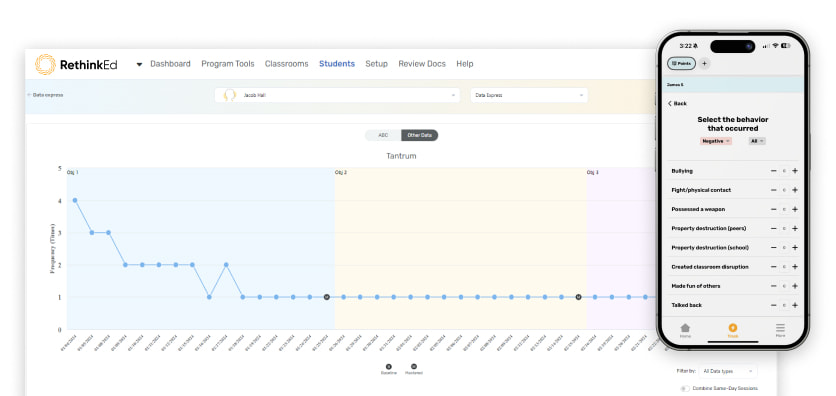Go to the Classrooms menu item
Viewport: 836px width, 396px height.
click(286, 64)
